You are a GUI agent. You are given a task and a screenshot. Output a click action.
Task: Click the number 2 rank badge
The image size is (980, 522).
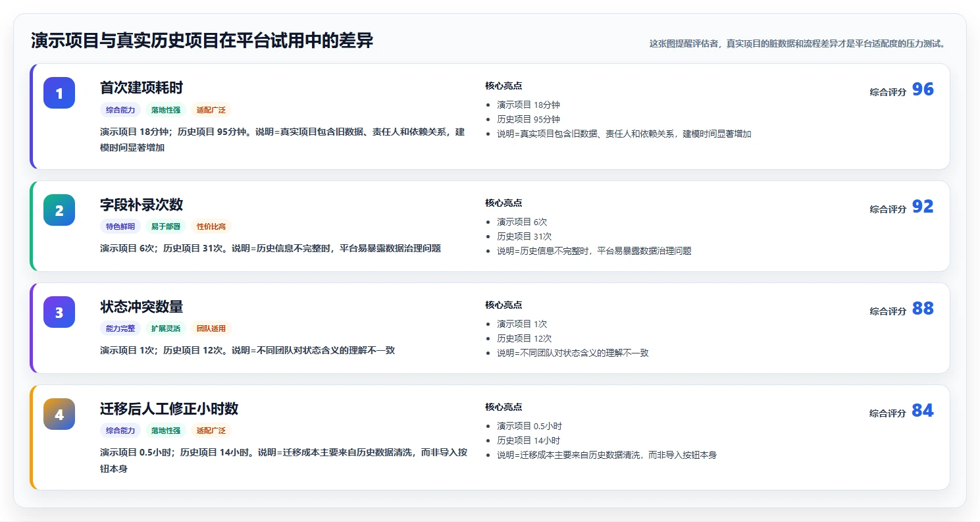click(59, 210)
